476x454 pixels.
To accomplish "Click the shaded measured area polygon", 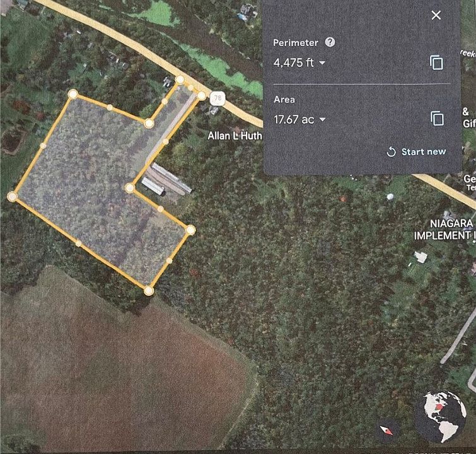I will click(91, 182).
